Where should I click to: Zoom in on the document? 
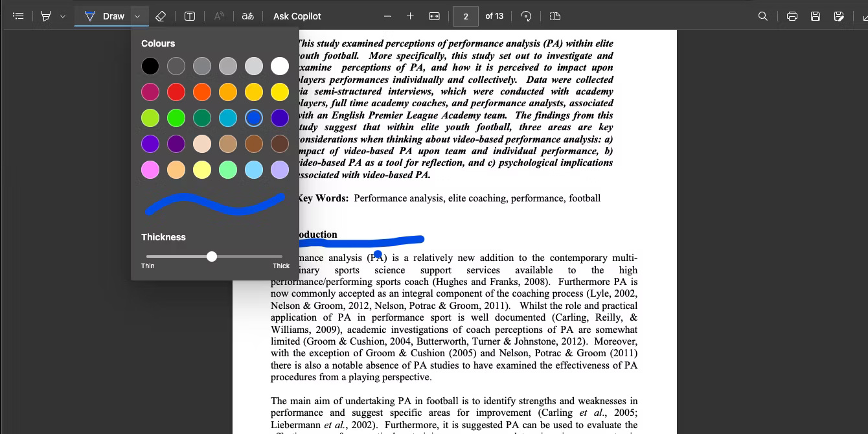(410, 16)
